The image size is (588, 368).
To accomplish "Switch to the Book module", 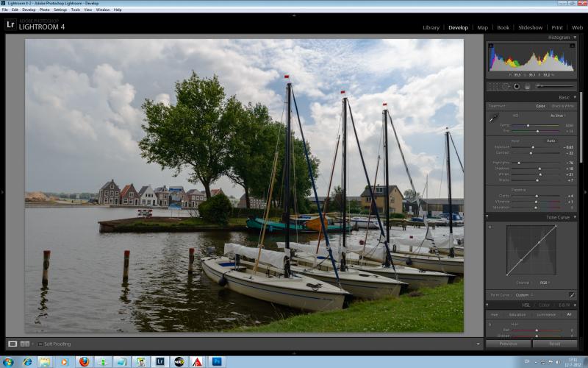I will coord(503,27).
